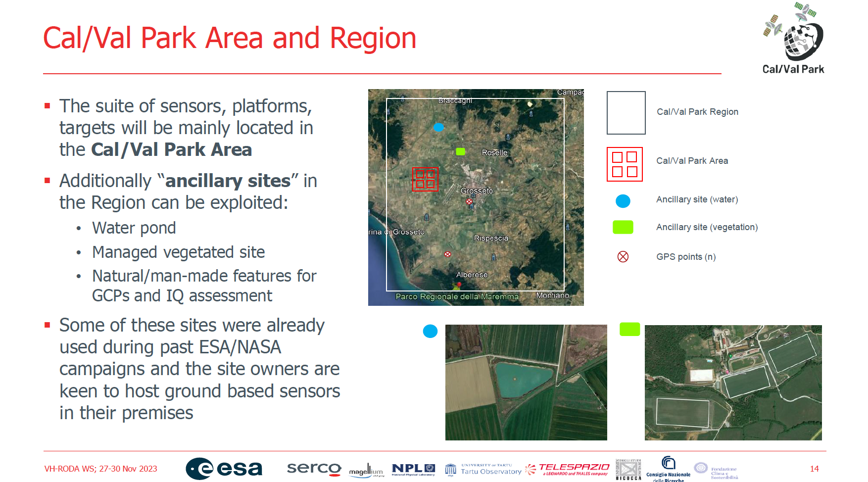Viewport: 868px width, 482px height.
Task: Open the vegetated site satellite photo
Action: pyautogui.click(x=733, y=382)
